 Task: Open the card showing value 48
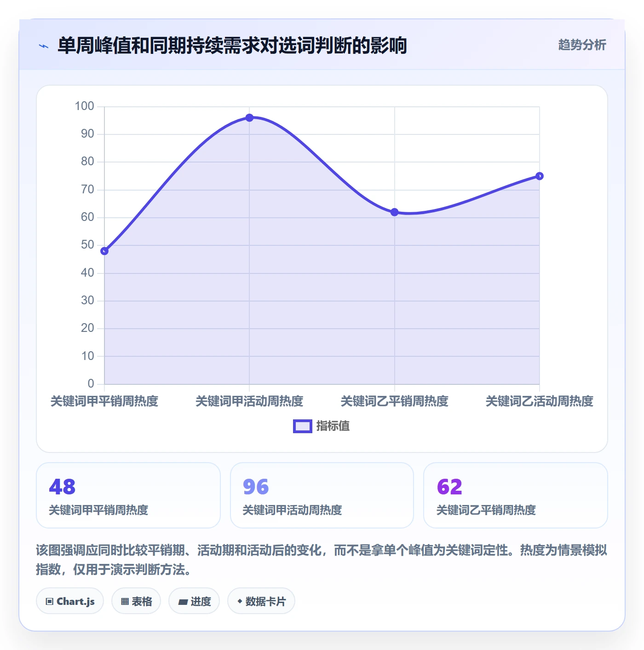[128, 495]
